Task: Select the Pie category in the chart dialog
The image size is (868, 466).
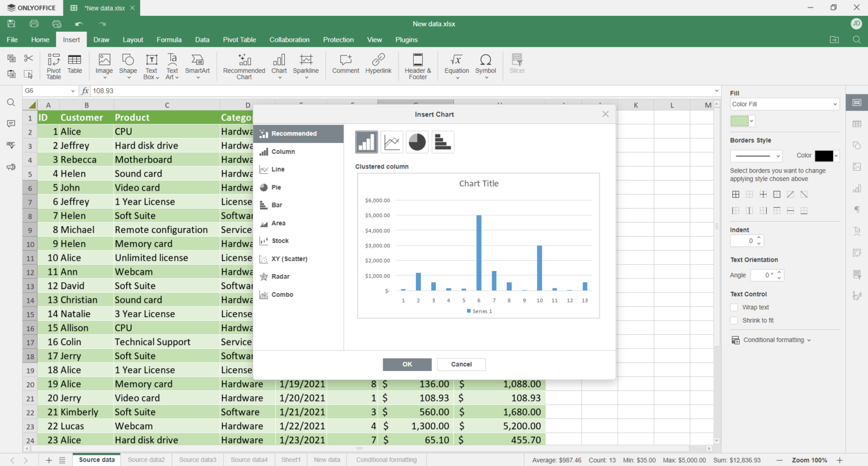Action: click(x=275, y=187)
